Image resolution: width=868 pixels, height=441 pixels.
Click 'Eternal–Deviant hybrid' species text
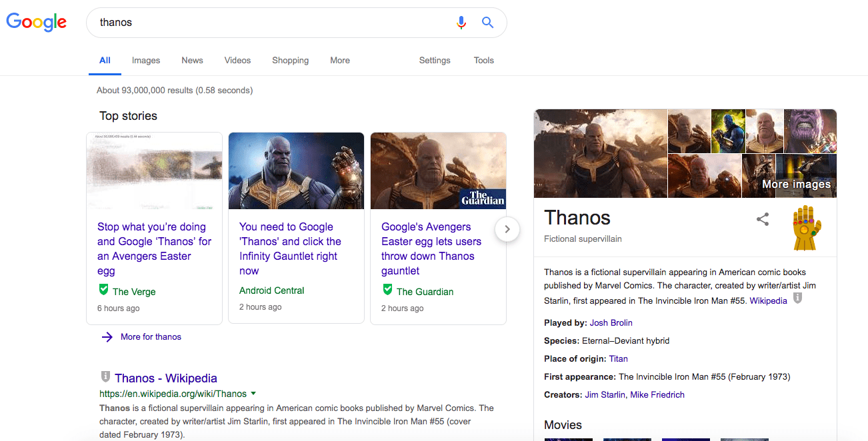coord(626,341)
